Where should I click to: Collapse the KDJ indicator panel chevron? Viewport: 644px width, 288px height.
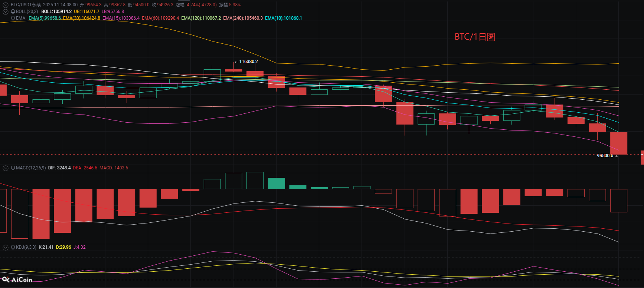pos(5,247)
